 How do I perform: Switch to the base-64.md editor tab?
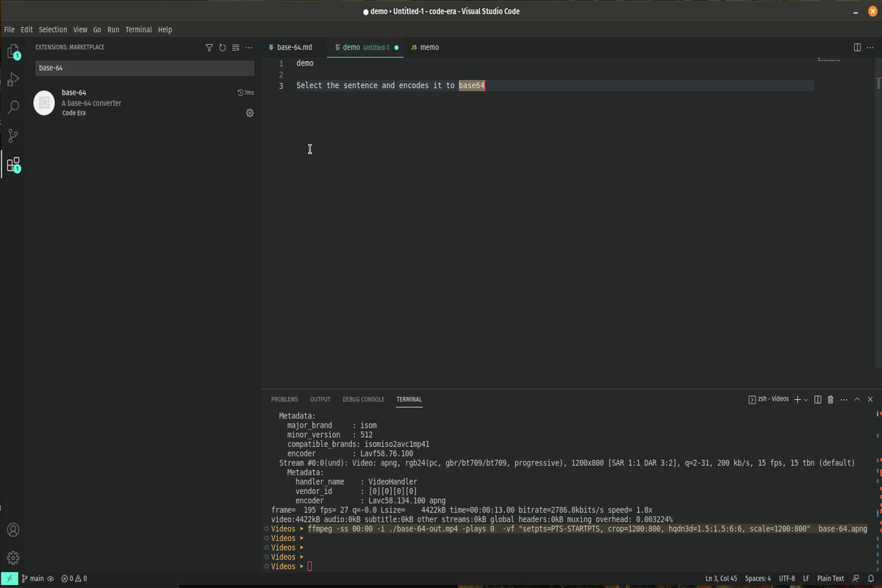(294, 48)
